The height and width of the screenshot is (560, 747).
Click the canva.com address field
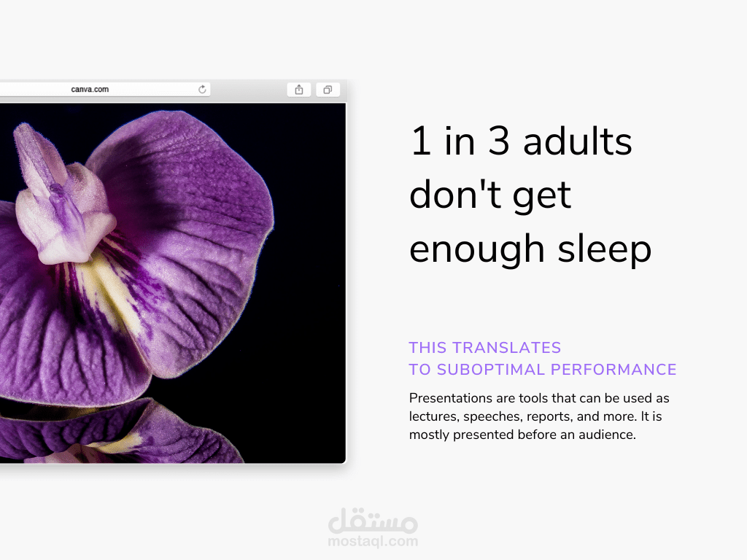pos(105,90)
